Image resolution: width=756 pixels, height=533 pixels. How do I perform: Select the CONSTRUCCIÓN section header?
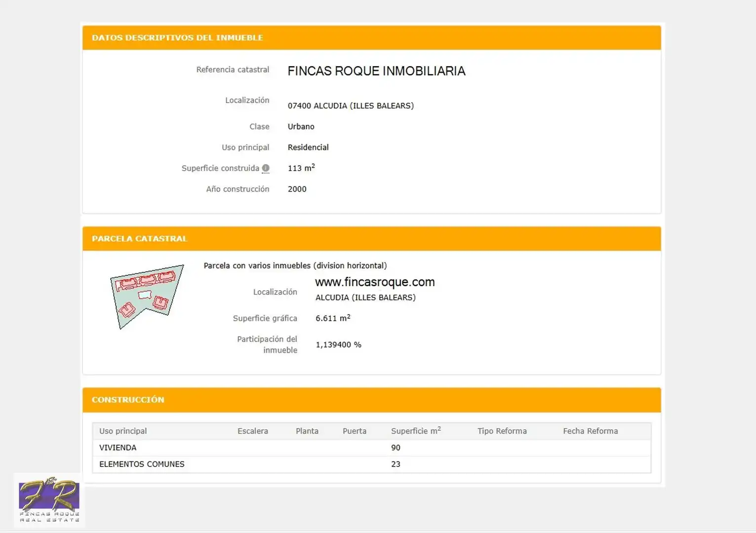point(372,400)
